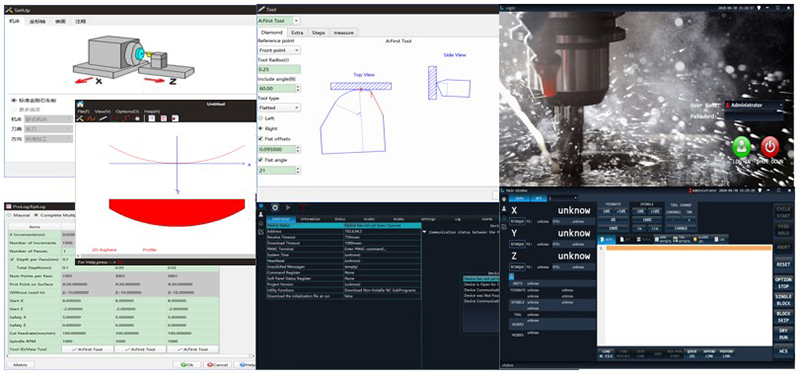The width and height of the screenshot is (800, 374).
Task: Click the circular connect icon beside play arrow
Action: pyautogui.click(x=274, y=208)
